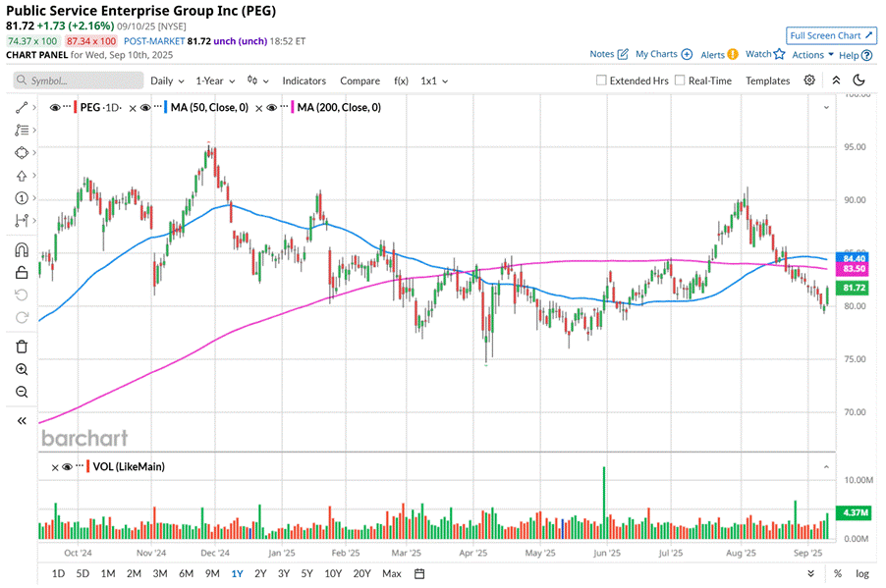Open the Notes editor icon
Image resolution: width=886 pixels, height=588 pixels.
pyautogui.click(x=623, y=54)
